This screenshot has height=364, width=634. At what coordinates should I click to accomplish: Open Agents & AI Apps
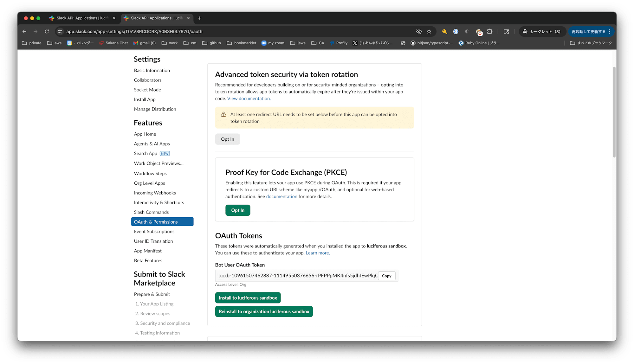(x=152, y=144)
